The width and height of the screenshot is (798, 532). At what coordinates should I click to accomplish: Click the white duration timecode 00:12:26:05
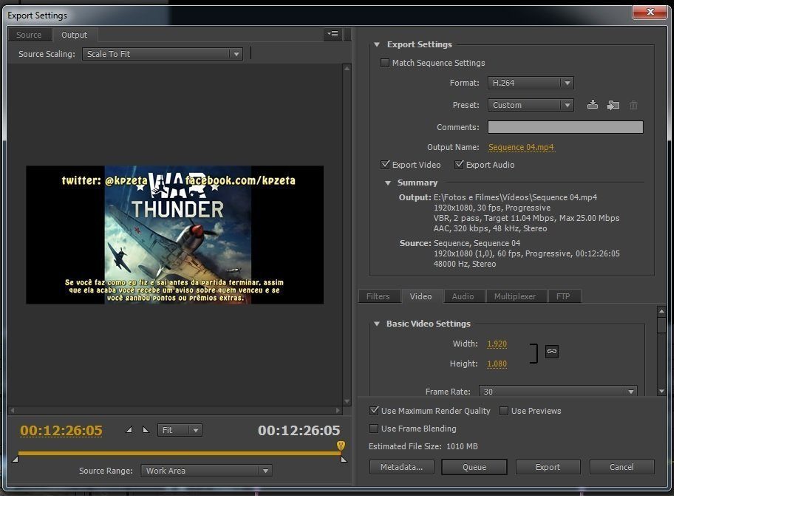tap(299, 430)
